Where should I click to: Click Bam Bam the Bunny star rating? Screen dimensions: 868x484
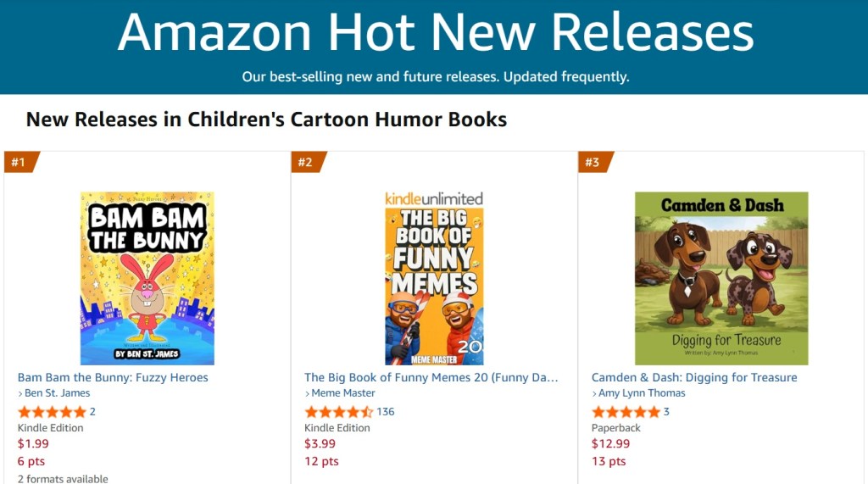coord(52,412)
